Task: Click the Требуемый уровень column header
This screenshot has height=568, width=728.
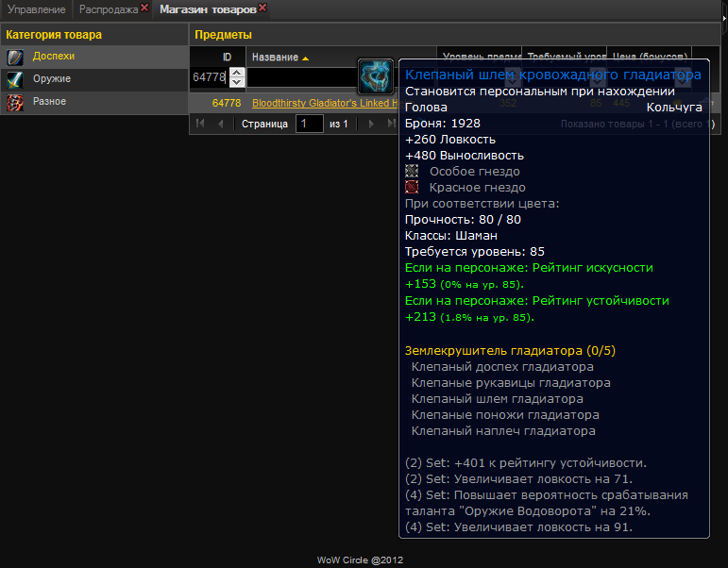Action: click(x=564, y=53)
